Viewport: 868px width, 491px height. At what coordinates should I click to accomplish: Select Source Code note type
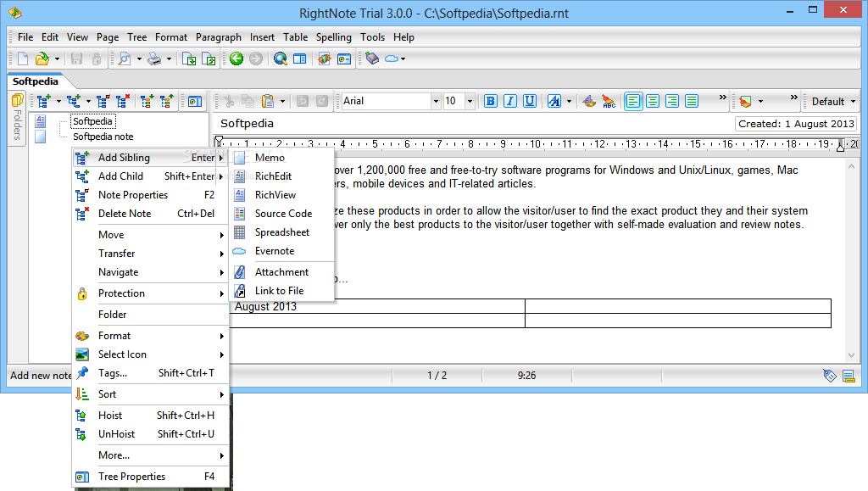[281, 214]
